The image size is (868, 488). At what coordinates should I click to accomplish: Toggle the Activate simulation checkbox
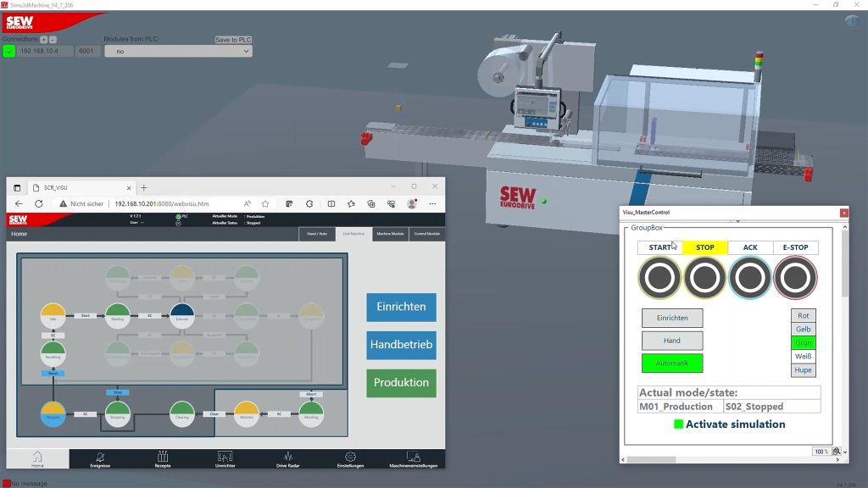tap(678, 424)
